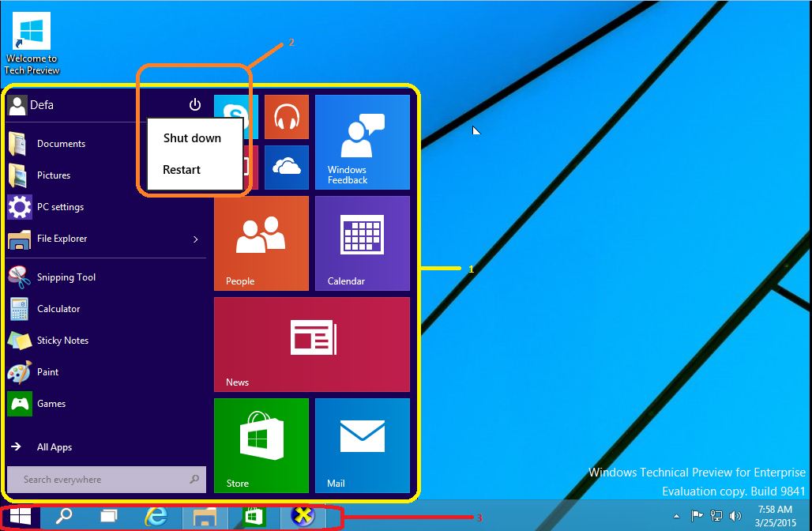
Task: Select Shut down from power menu
Action: click(192, 138)
